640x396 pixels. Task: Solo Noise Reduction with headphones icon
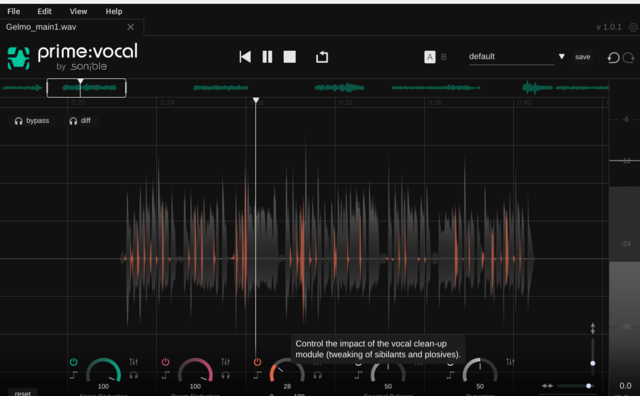(x=133, y=375)
